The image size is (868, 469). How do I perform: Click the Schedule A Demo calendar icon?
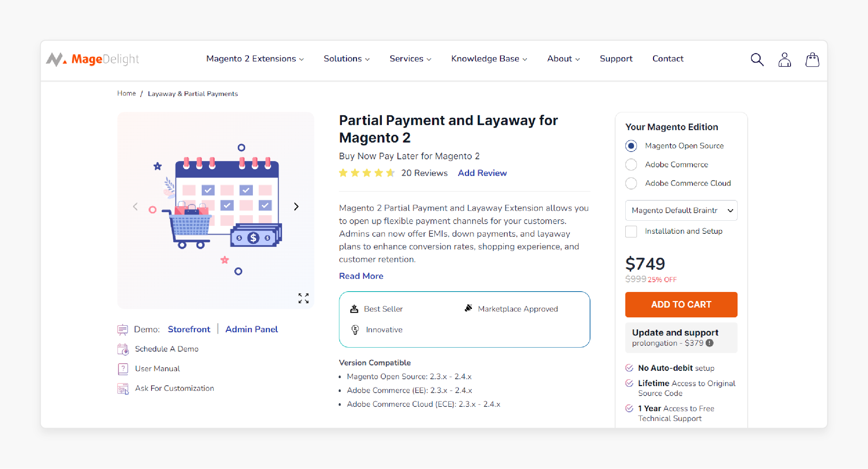click(x=123, y=349)
